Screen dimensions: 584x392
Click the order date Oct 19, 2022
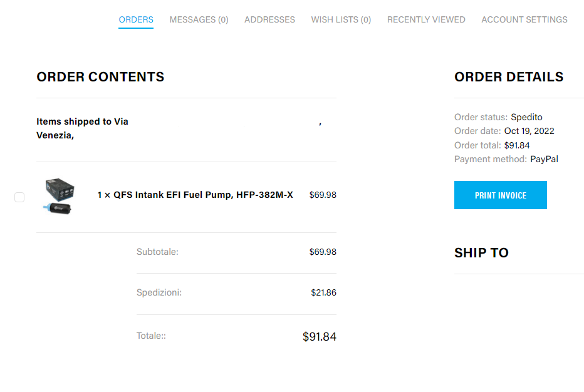(x=529, y=131)
